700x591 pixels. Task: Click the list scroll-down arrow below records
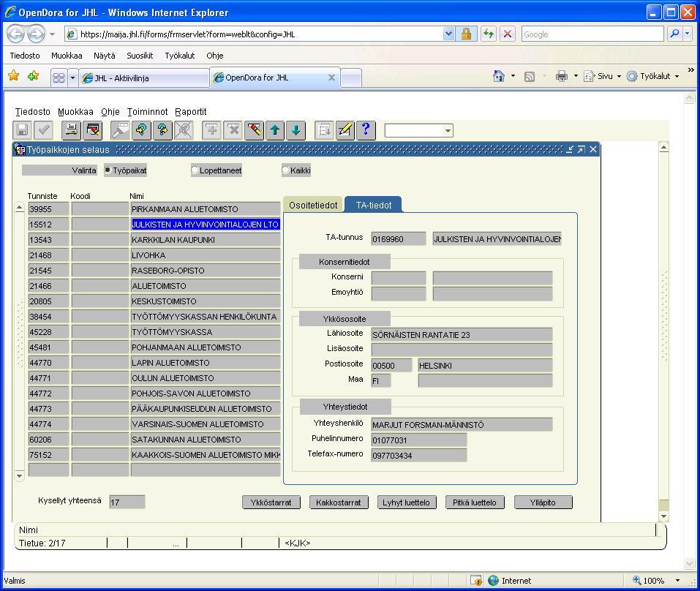19,476
